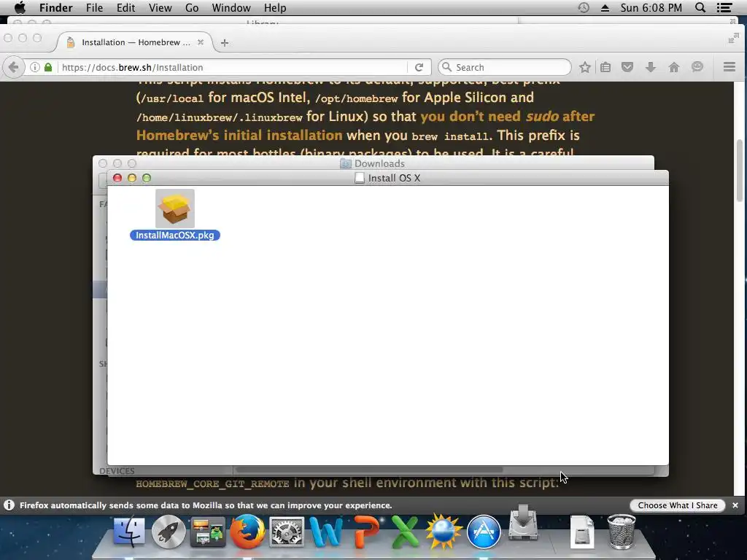Click the Downloads window title bar
Screen dimensions: 747x560
click(x=373, y=163)
